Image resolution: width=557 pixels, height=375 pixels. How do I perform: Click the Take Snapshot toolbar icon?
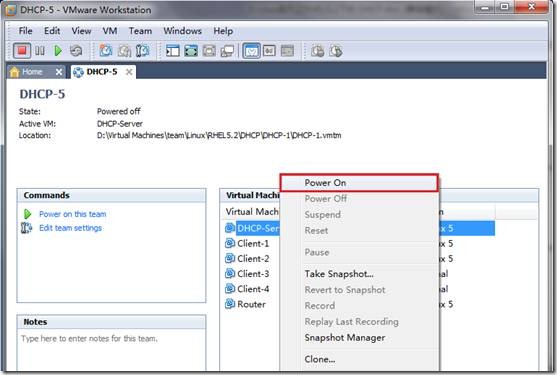pos(106,51)
